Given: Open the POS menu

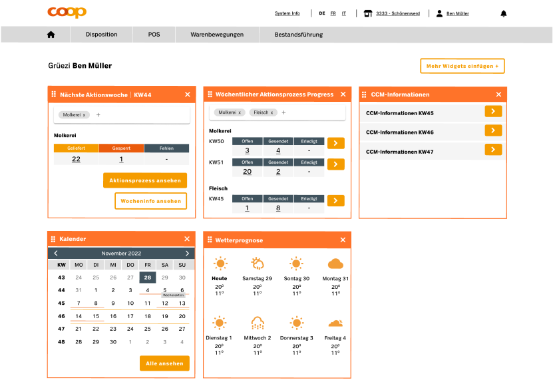Looking at the screenshot, I should tap(154, 35).
